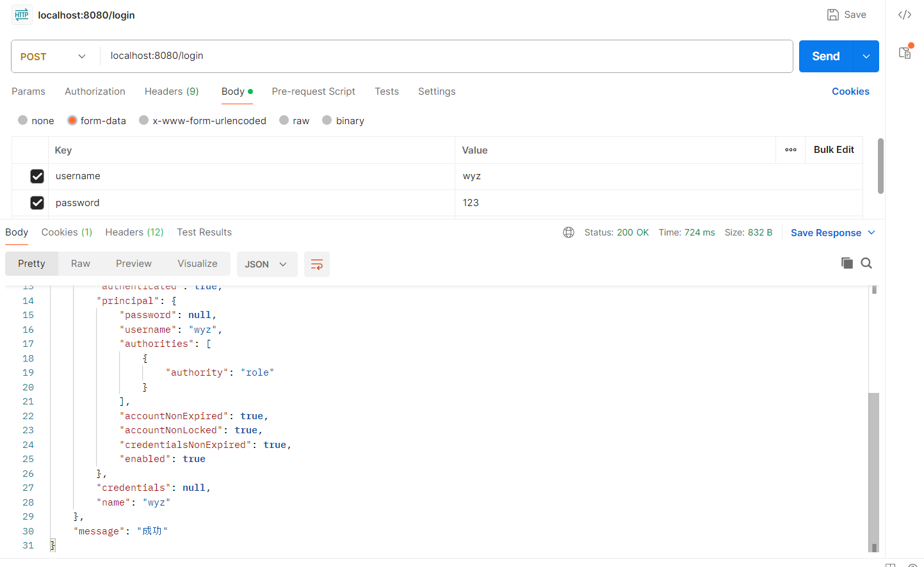Screen dimensions: 924x567
Task: Click the 123 value cell
Action: pyautogui.click(x=659, y=203)
